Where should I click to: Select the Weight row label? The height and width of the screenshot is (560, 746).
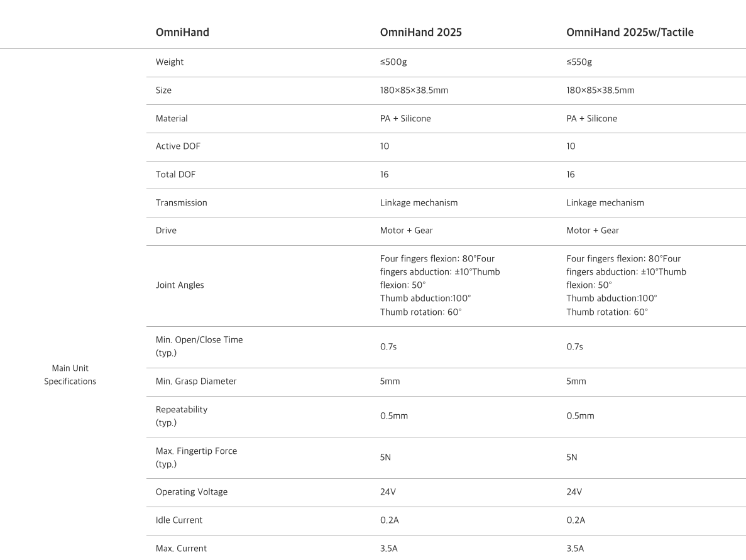click(x=170, y=62)
